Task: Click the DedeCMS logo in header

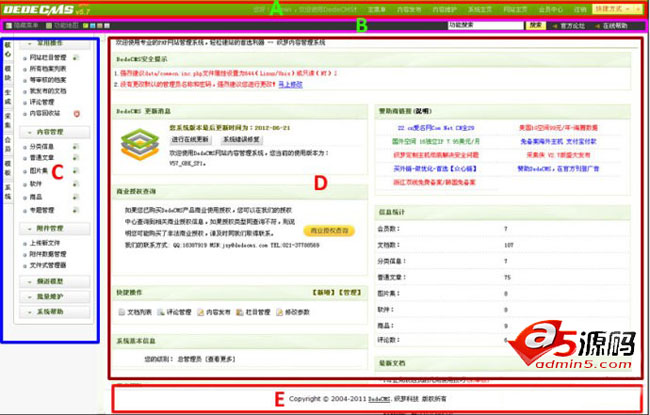Action: pyautogui.click(x=46, y=9)
